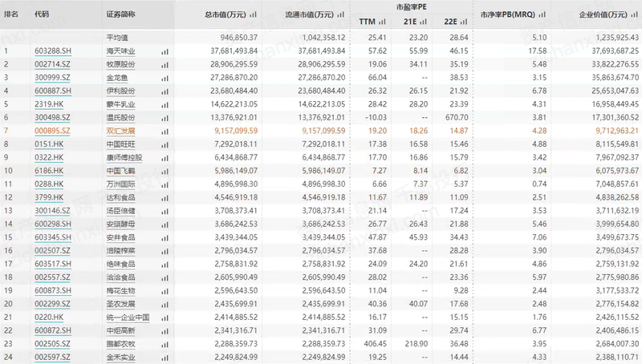The height and width of the screenshot is (364, 642).
Task: Open chart icon beside 绝味食品
Action: (165, 265)
